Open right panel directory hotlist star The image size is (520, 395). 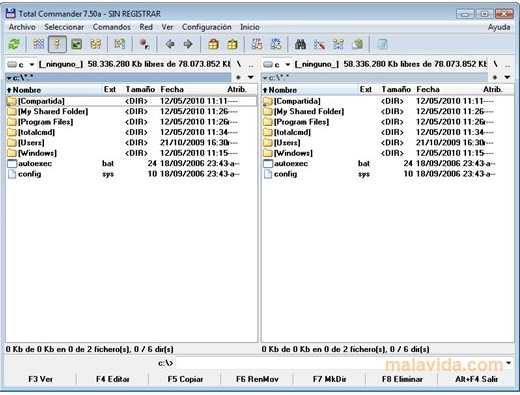point(495,77)
